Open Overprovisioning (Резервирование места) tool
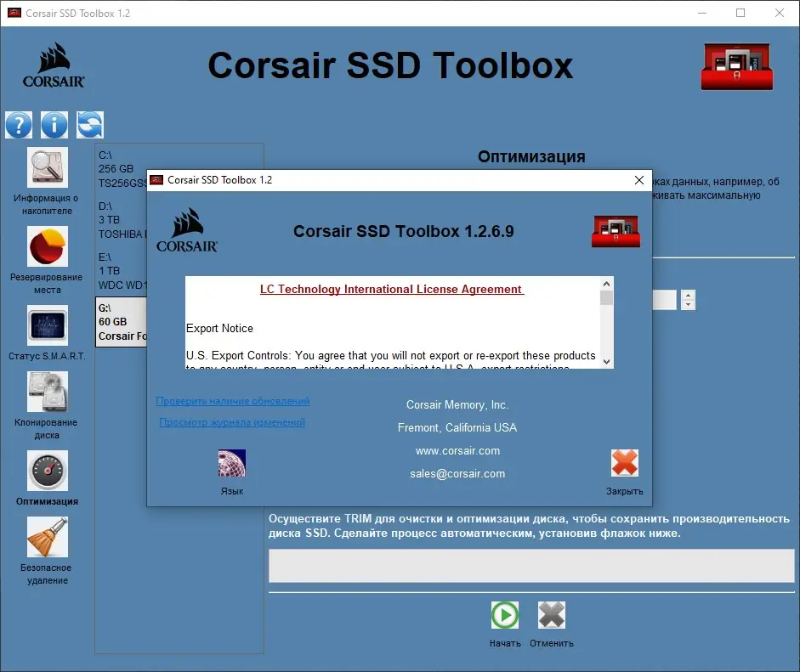Image resolution: width=800 pixels, height=672 pixels. pyautogui.click(x=47, y=246)
